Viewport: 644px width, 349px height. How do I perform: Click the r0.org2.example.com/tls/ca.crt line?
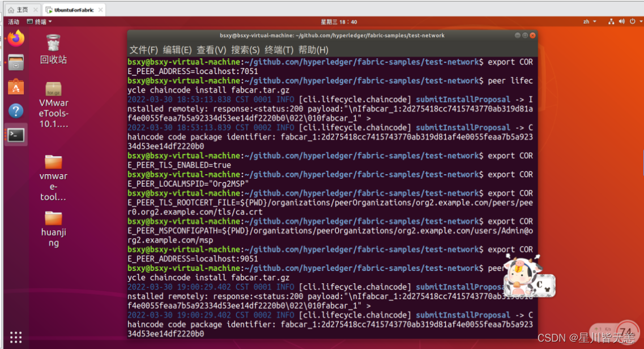pyautogui.click(x=195, y=212)
